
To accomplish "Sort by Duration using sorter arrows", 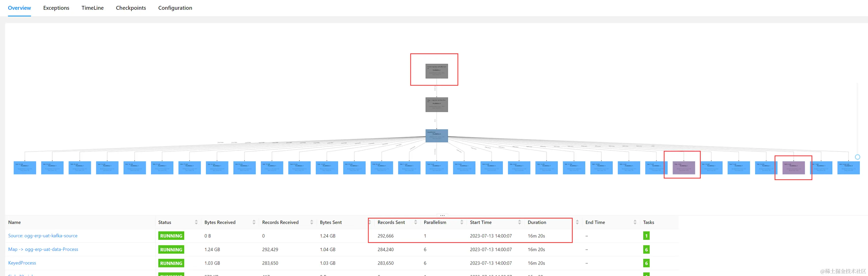I will click(577, 222).
